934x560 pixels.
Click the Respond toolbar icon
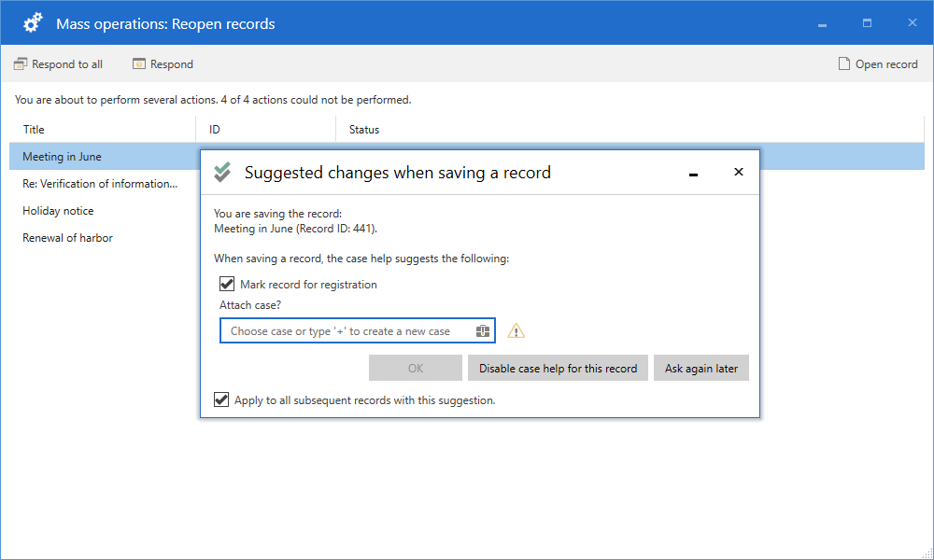tap(139, 64)
